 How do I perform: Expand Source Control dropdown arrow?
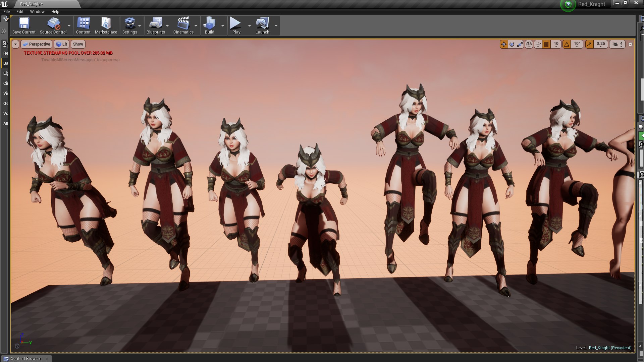point(69,26)
